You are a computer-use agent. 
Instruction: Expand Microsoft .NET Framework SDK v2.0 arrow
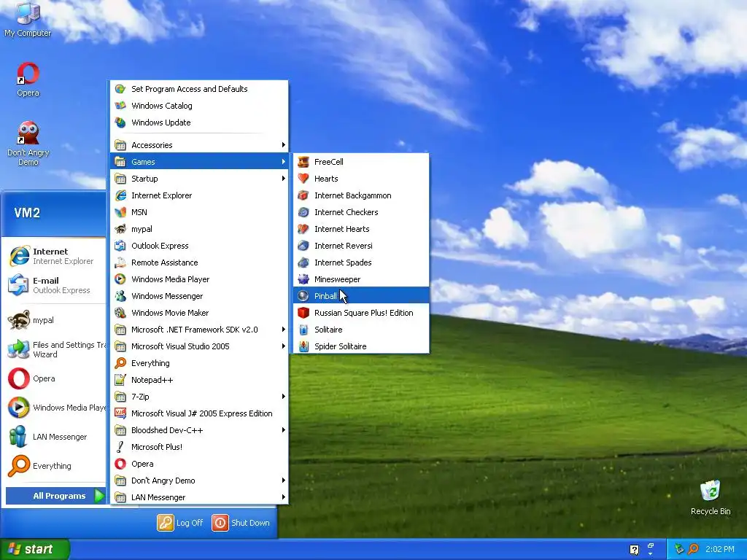pyautogui.click(x=284, y=330)
